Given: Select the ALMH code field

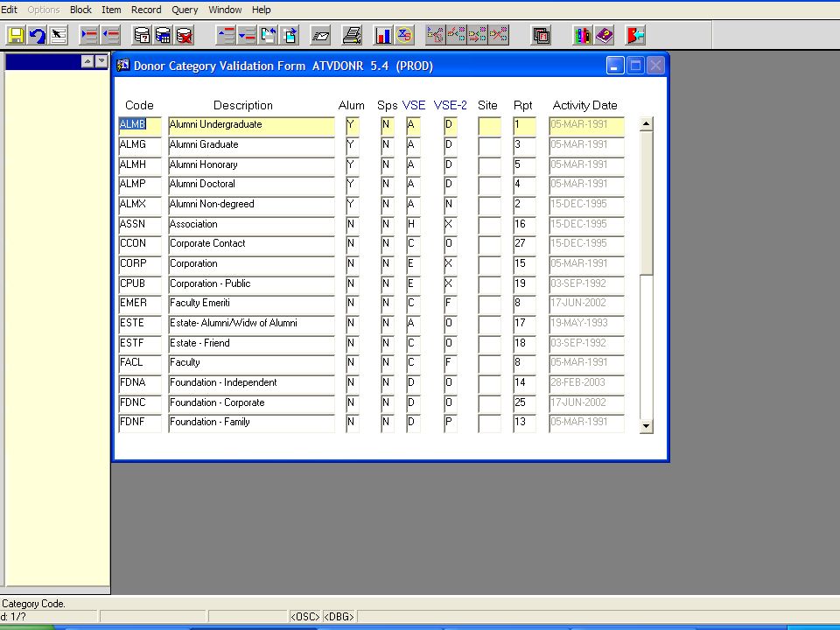Looking at the screenshot, I should pos(140,165).
